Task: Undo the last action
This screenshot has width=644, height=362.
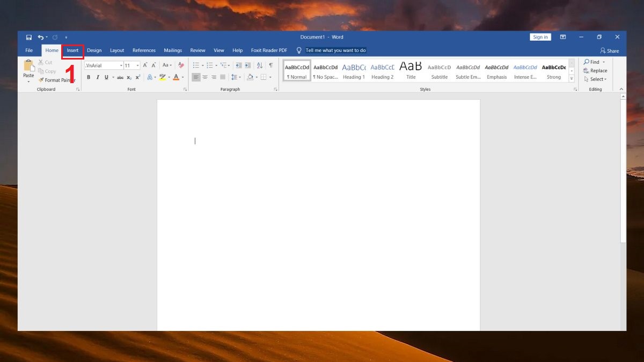Action: tap(41, 38)
